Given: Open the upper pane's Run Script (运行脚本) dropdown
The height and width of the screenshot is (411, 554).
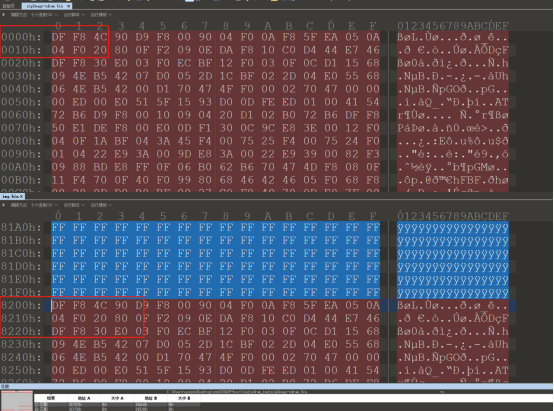Looking at the screenshot, I should 74,15.
